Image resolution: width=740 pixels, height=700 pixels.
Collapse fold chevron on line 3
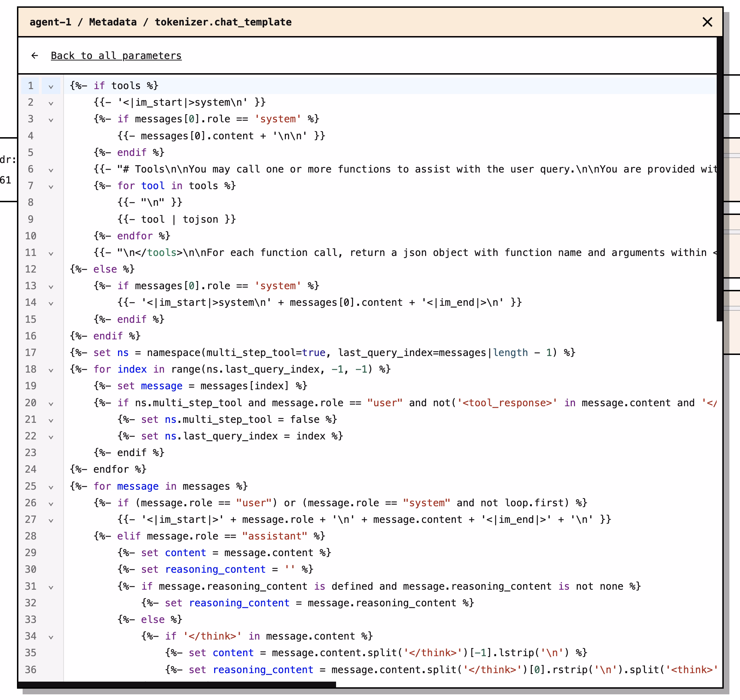51,120
